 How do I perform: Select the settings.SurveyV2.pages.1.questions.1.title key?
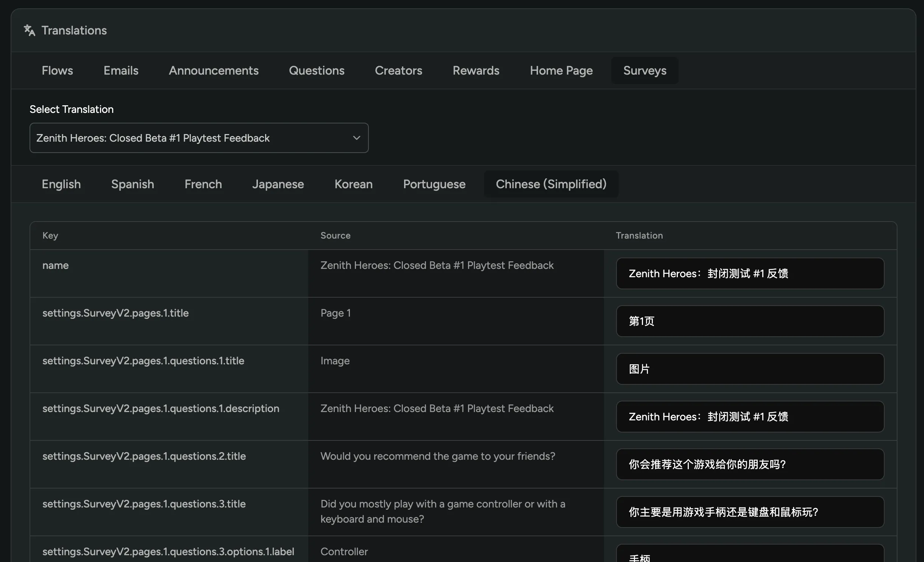[x=143, y=361]
